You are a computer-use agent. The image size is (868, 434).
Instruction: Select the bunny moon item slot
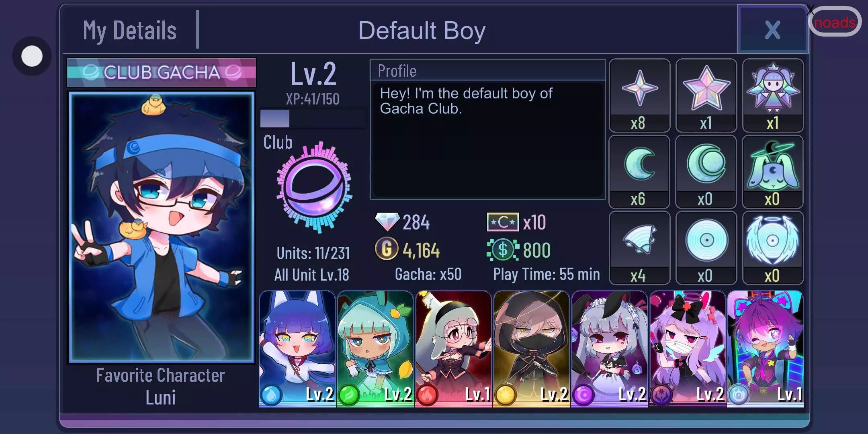[x=773, y=172]
